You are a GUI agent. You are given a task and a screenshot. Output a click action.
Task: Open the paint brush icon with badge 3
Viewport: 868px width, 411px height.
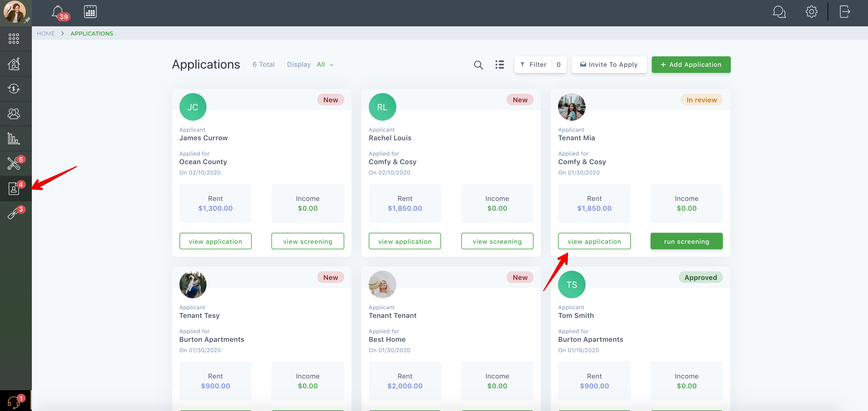[16, 213]
